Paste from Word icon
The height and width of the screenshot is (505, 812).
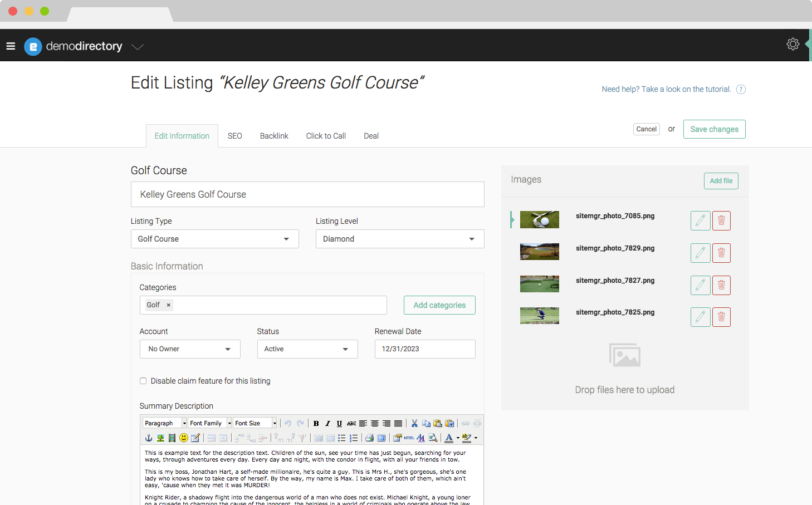click(x=449, y=423)
